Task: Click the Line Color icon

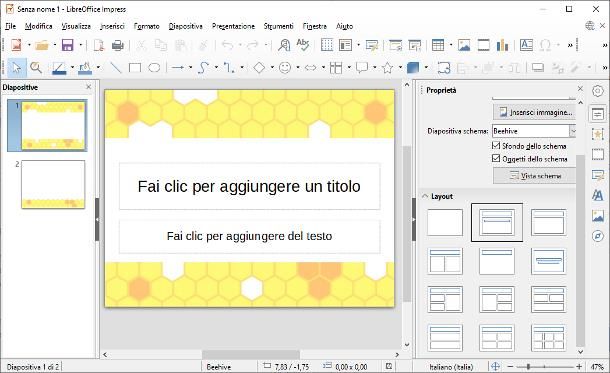Action: pos(59,68)
